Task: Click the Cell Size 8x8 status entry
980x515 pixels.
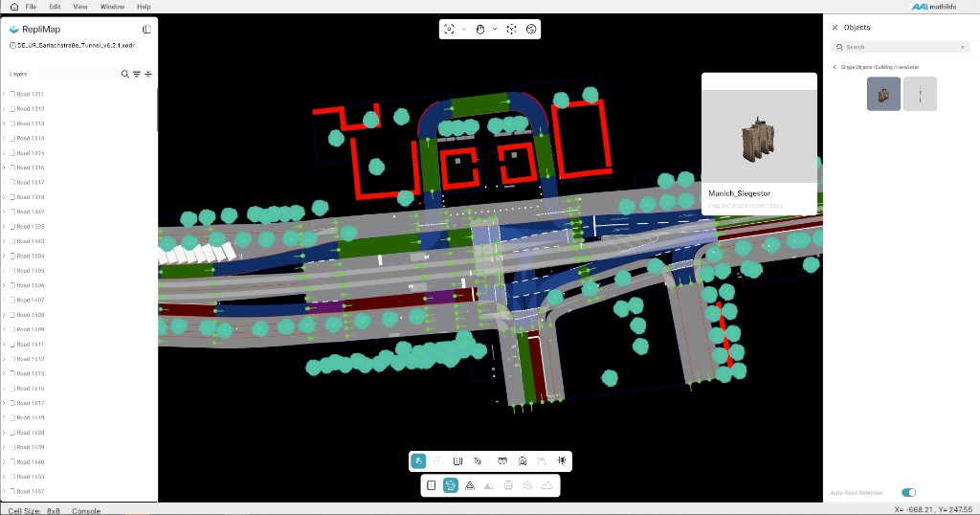Action: 33,510
